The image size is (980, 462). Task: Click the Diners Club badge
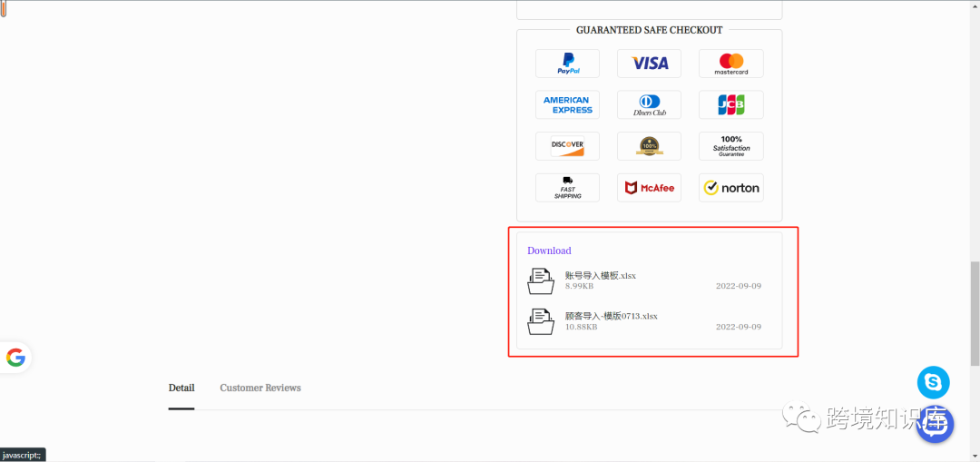(650, 104)
